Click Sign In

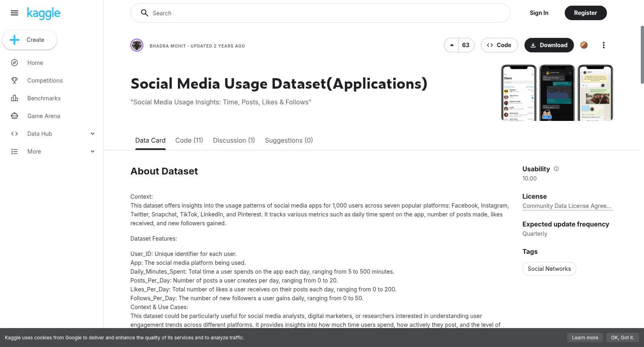(539, 13)
